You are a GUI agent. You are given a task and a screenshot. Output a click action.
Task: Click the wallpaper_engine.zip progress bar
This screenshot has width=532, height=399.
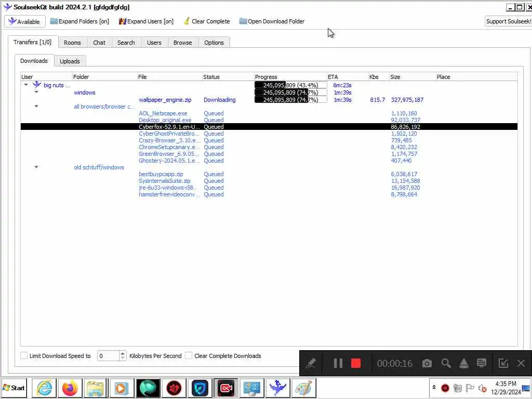click(x=290, y=100)
